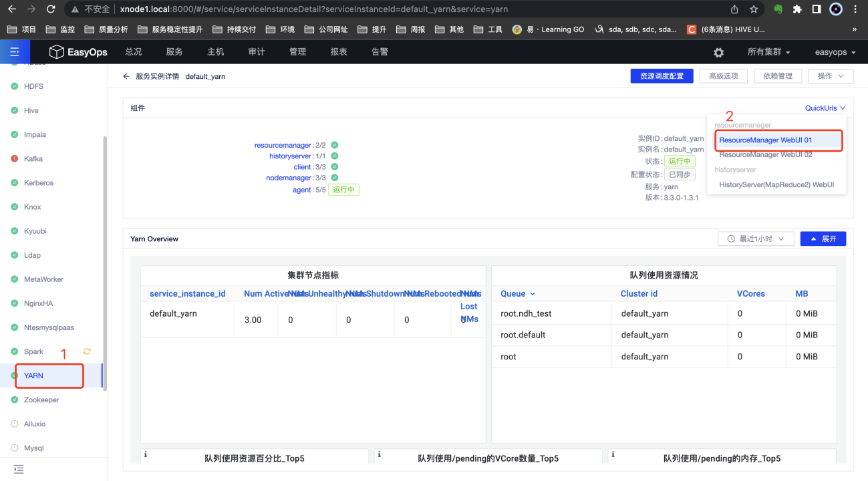Click the root.ndh_test queue row
This screenshot has height=481, width=868.
664,313
